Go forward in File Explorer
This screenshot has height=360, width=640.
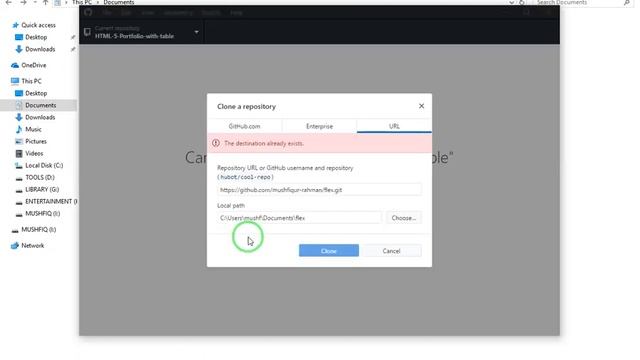pyautogui.click(x=23, y=2)
